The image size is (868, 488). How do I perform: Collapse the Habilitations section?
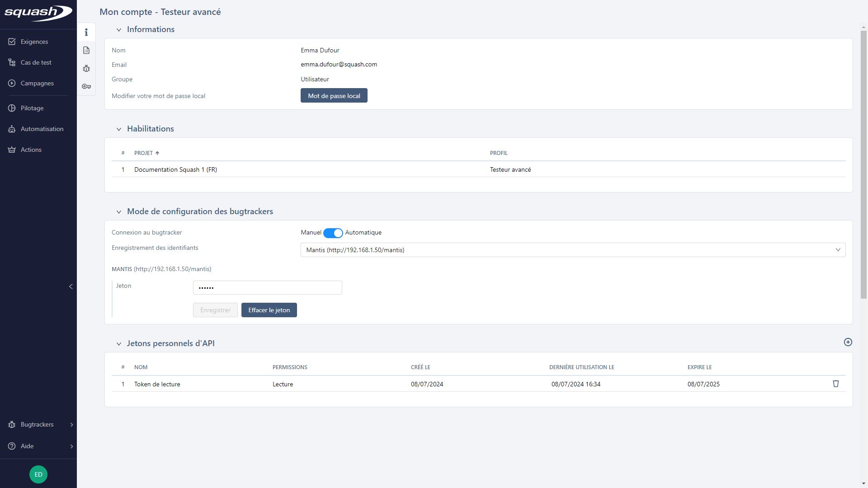click(x=119, y=129)
